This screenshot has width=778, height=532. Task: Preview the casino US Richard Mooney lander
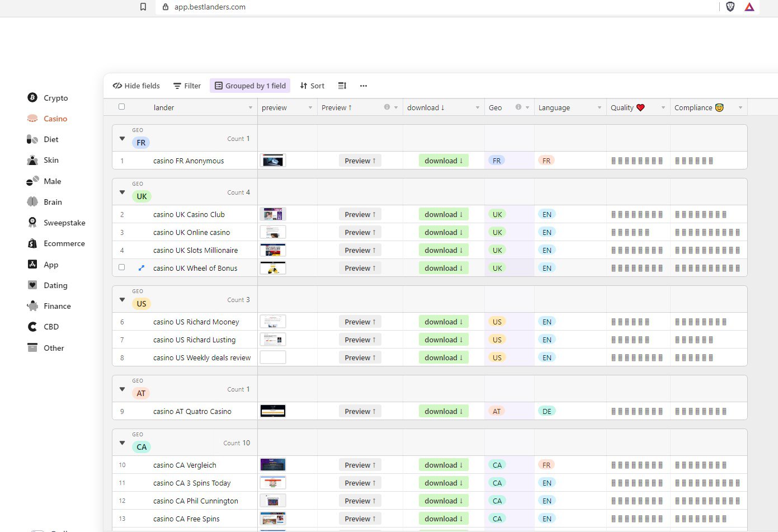[x=360, y=322]
